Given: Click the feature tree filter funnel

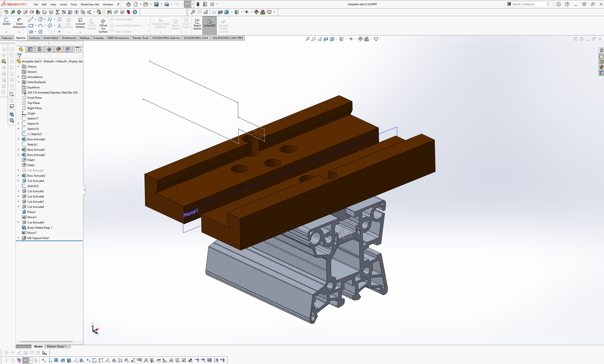Looking at the screenshot, I should point(20,56).
